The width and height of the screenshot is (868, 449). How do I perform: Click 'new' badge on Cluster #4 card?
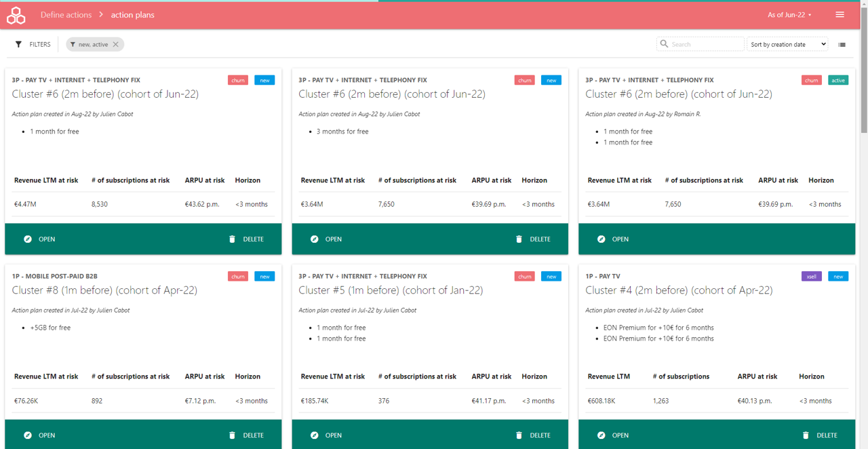[838, 276]
